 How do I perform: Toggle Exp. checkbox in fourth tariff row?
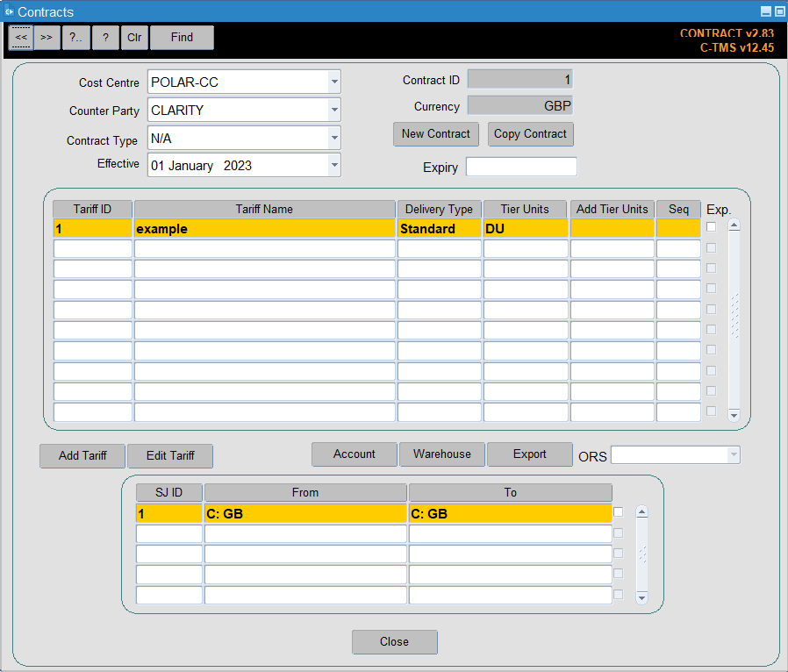point(711,289)
